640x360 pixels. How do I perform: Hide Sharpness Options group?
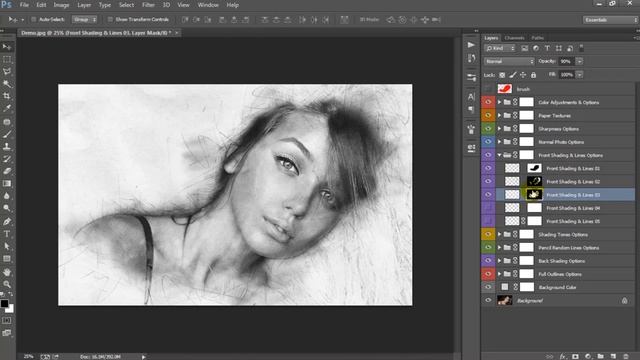pyautogui.click(x=488, y=129)
